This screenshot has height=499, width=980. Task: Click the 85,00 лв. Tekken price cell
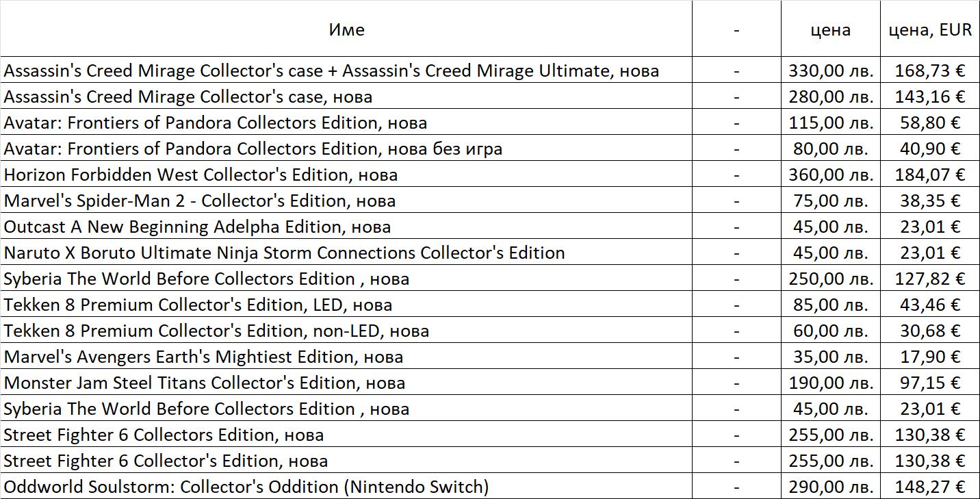point(831,305)
